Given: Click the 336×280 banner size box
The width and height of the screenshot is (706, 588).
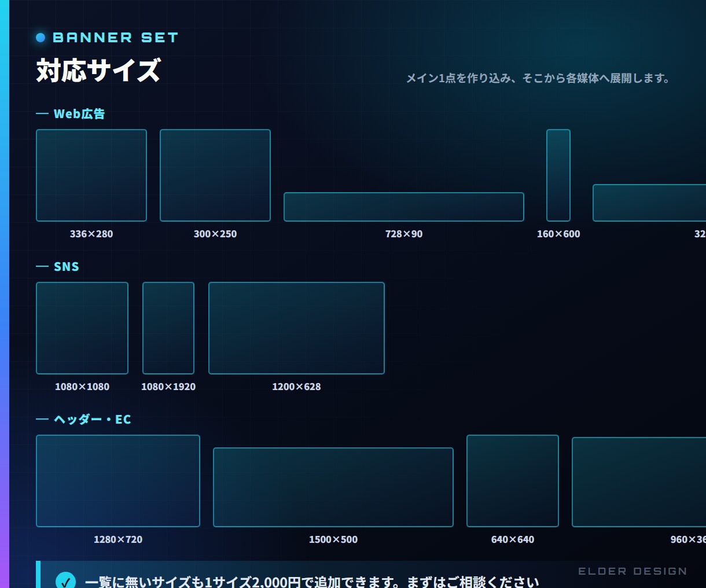Looking at the screenshot, I should [91, 175].
